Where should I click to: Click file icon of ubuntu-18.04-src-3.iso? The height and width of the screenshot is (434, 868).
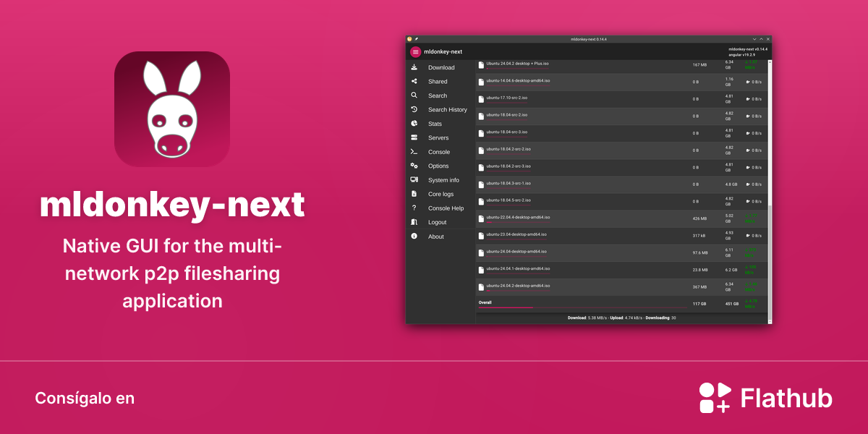(481, 133)
